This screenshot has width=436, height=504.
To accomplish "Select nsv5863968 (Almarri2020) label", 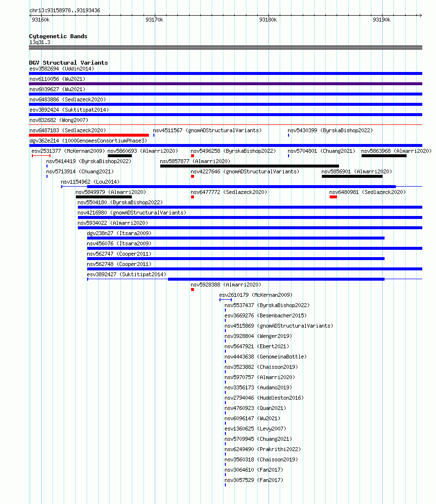I will [x=396, y=151].
